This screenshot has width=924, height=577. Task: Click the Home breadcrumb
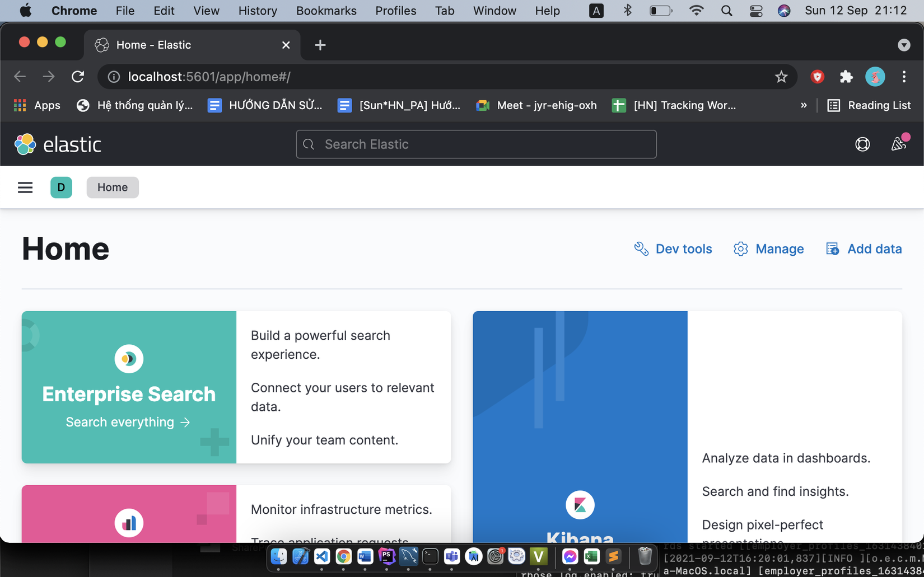113,187
